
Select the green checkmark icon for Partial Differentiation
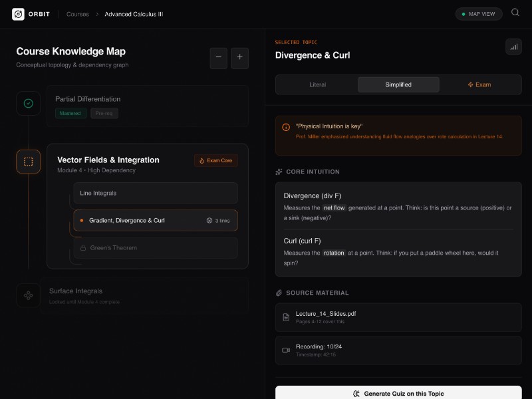click(x=28, y=104)
